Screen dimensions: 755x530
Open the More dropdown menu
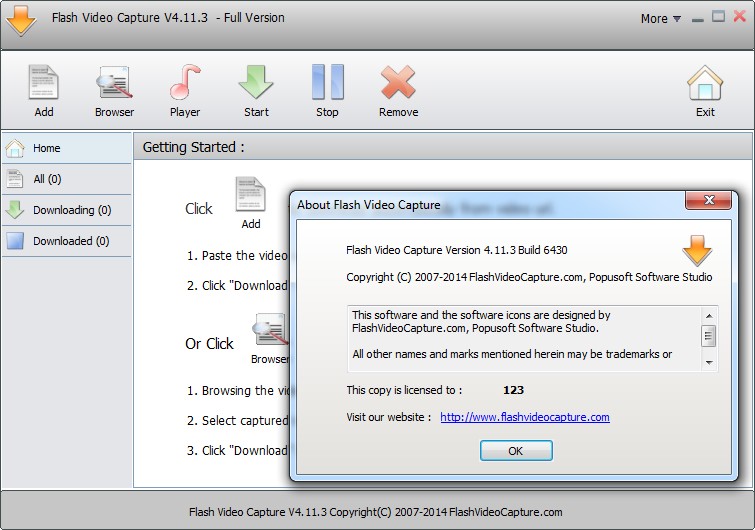660,19
